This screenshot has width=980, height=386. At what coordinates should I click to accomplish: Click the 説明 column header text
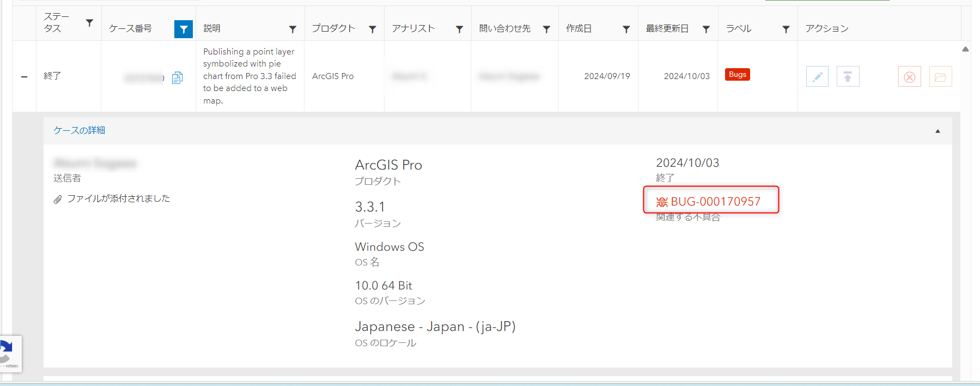pyautogui.click(x=212, y=28)
